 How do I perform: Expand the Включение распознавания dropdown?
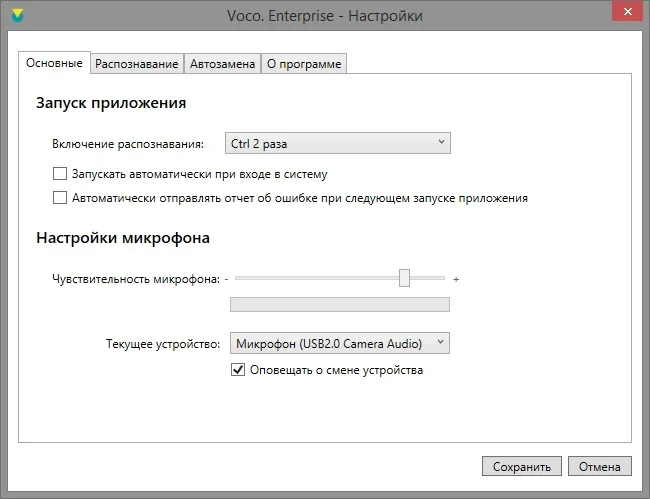tap(338, 143)
